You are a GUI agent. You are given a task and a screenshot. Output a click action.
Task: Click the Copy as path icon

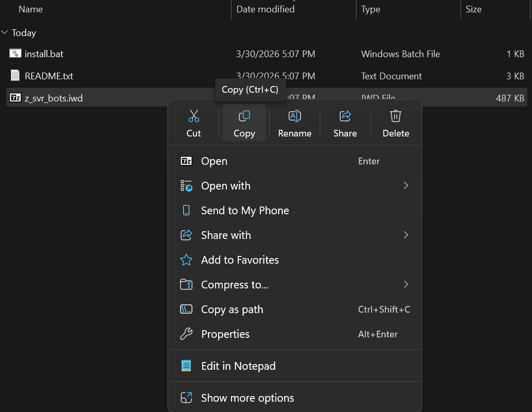point(186,309)
